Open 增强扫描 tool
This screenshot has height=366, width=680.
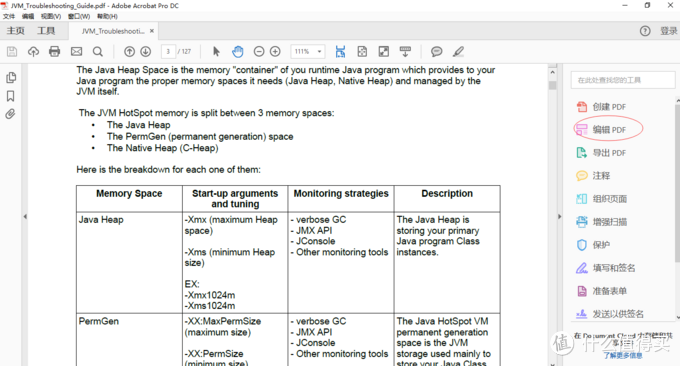601,222
